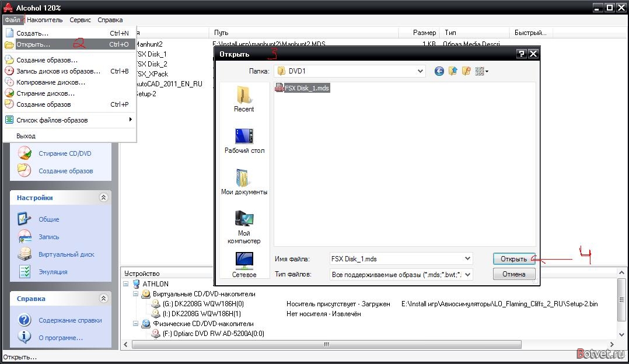Image resolution: width=629 pixels, height=364 pixels.
Task: Select the AutoCAD_2011_EN_RU image row
Action: pos(169,84)
